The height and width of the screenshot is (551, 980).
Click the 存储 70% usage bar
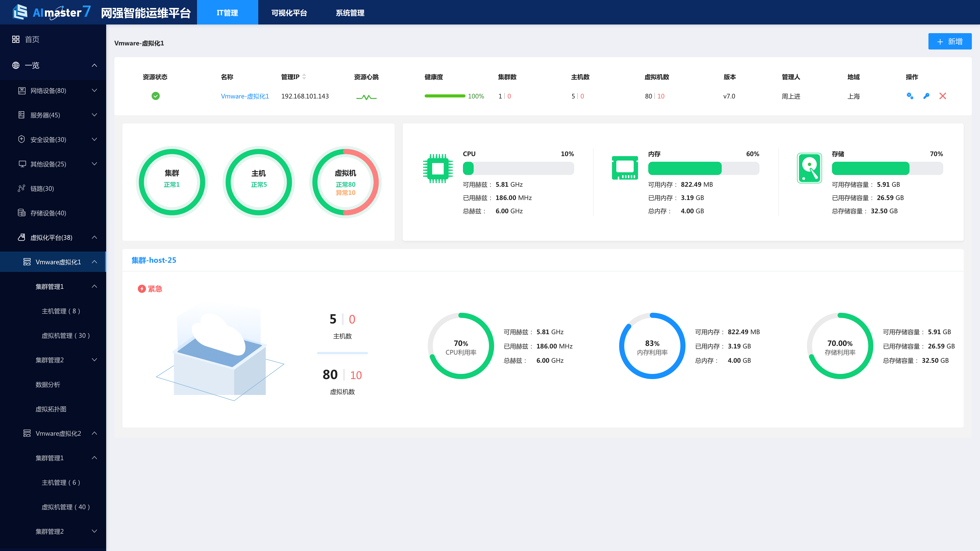(887, 168)
